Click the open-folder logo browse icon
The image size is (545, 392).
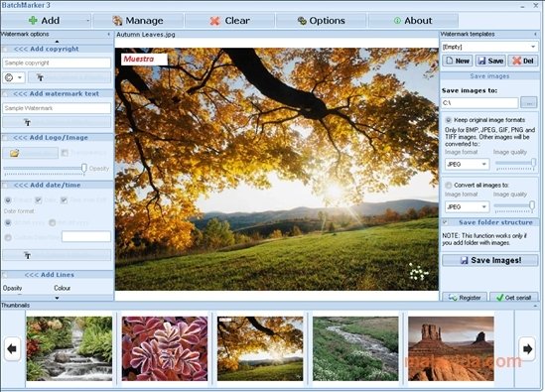[x=14, y=153]
